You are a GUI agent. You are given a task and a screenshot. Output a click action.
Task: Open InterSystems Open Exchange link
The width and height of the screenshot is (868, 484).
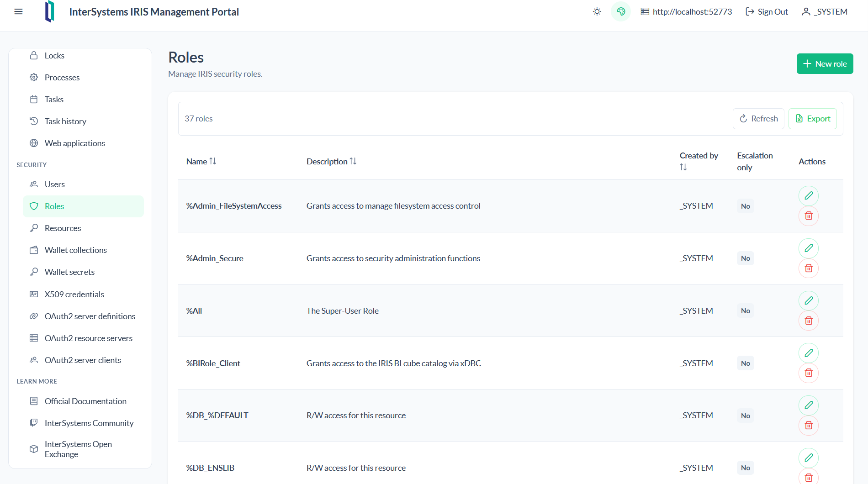(83, 449)
